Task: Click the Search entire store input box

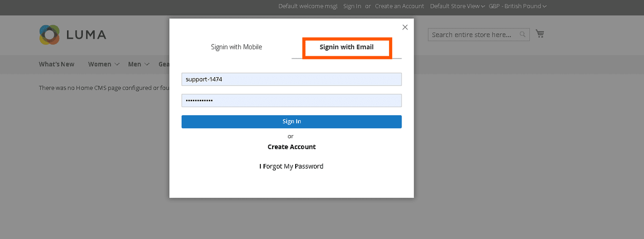Action: [x=473, y=35]
